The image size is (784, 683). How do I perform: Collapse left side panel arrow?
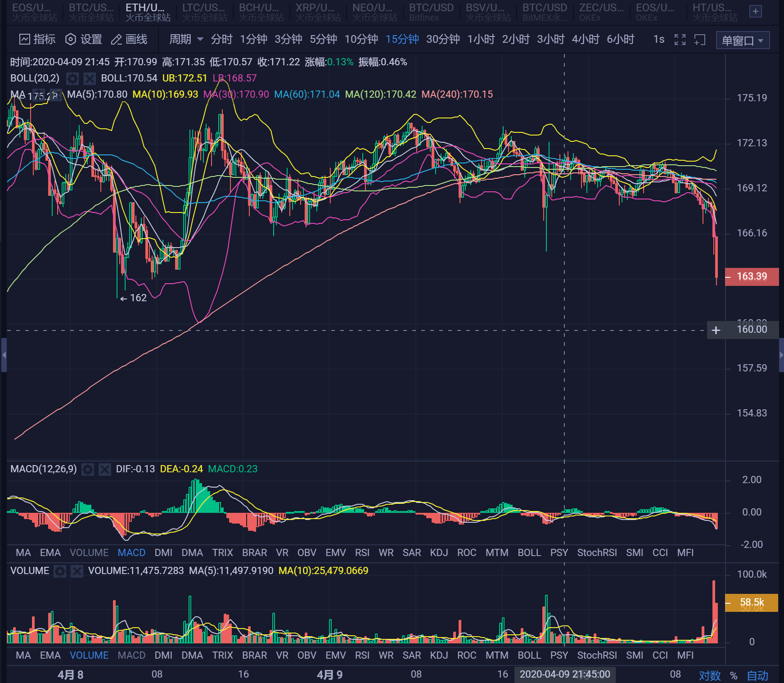coord(4,355)
